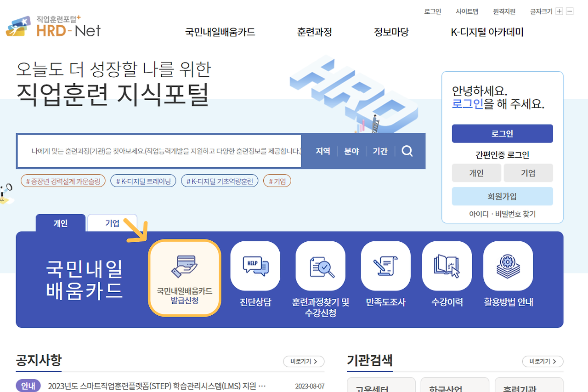588x392 pixels.
Task: Open the 훈련과정 menu
Action: point(315,32)
